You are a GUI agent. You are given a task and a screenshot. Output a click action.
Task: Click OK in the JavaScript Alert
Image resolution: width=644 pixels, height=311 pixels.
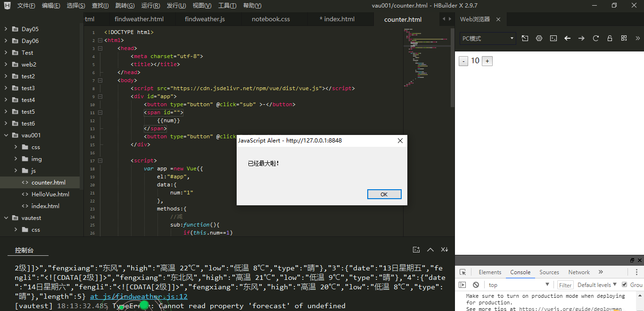(x=384, y=194)
